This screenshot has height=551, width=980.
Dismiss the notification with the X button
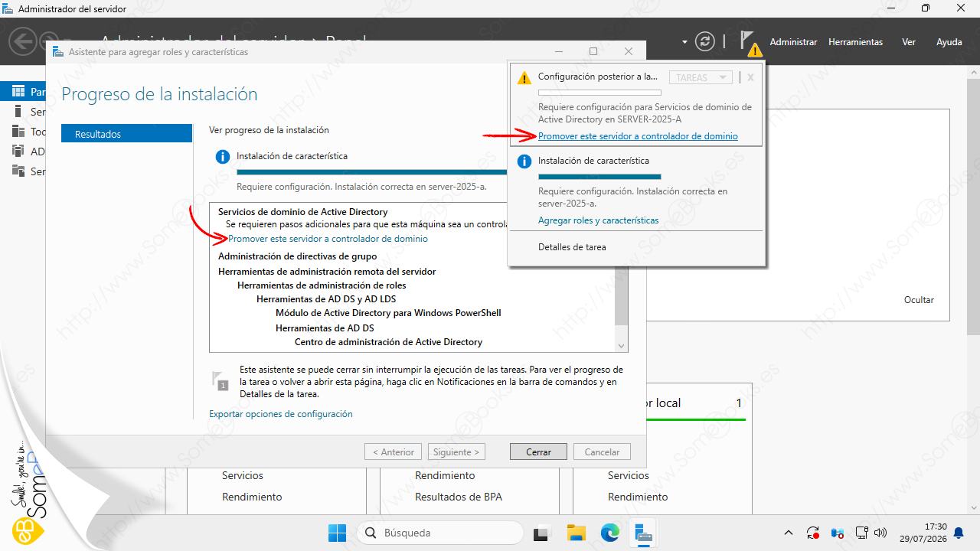coord(750,77)
